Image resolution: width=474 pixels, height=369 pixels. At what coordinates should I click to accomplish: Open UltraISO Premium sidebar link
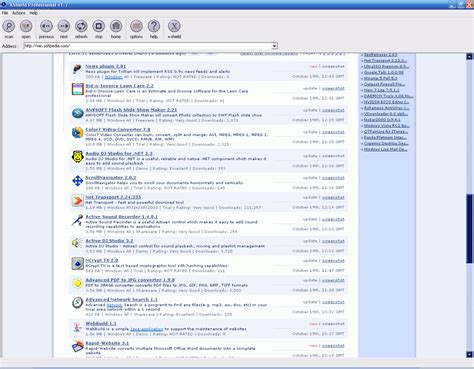tap(386, 66)
